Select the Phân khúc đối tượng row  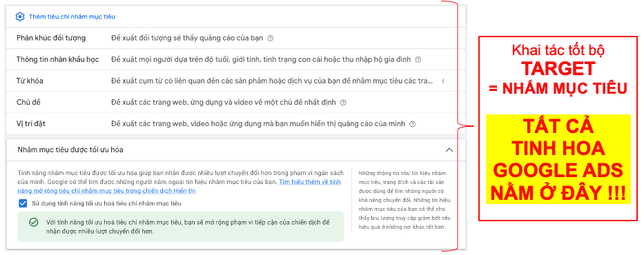[x=235, y=38]
